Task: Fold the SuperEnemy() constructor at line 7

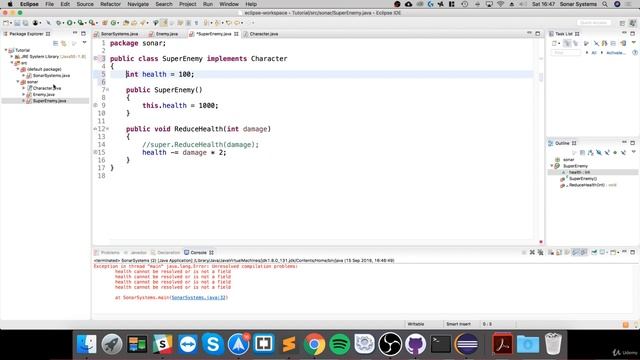Action: (107, 90)
